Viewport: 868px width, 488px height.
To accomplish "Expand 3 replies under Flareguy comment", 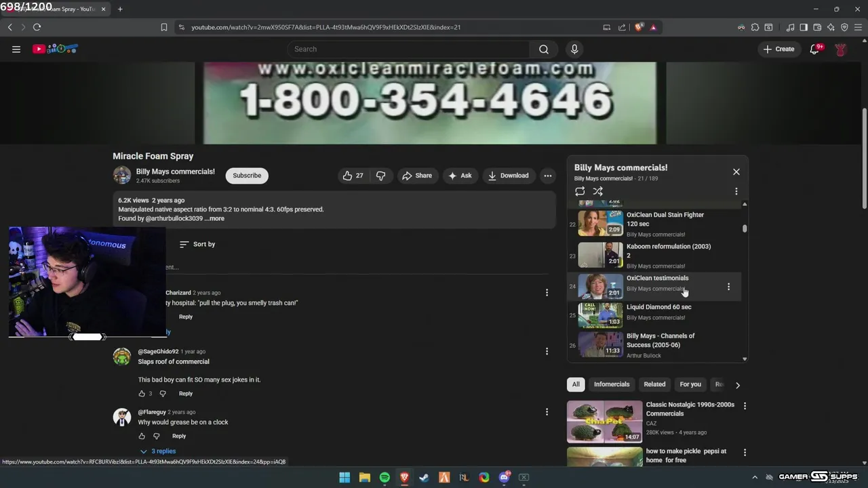I will (x=158, y=451).
